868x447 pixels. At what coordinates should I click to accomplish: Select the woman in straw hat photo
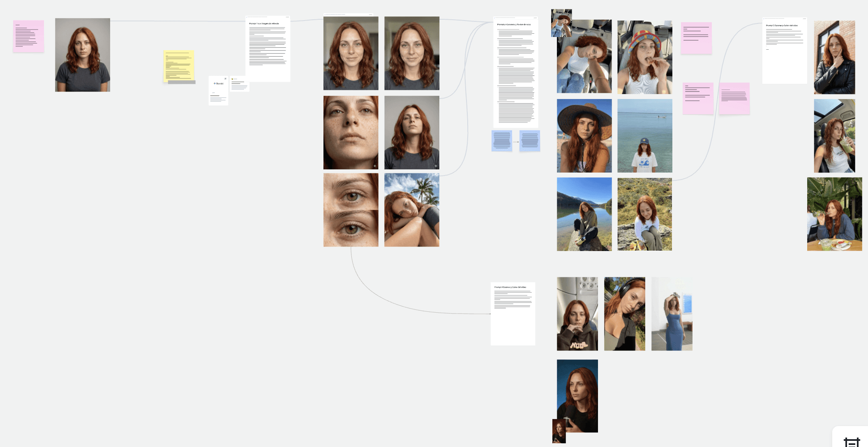[584, 136]
